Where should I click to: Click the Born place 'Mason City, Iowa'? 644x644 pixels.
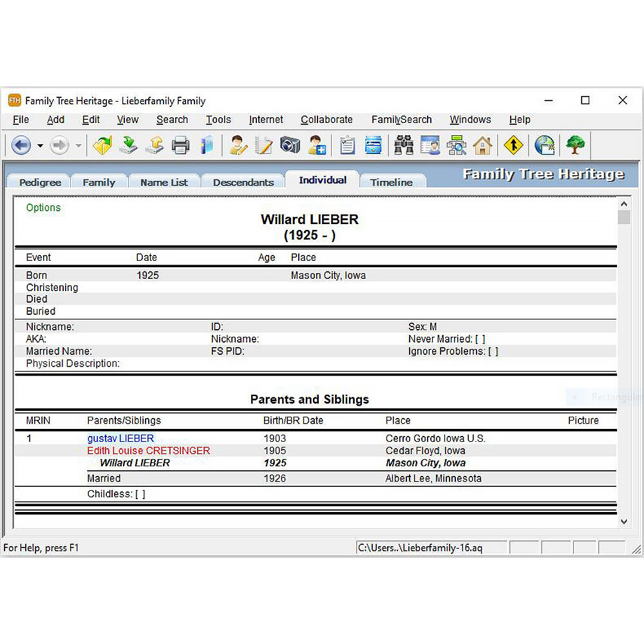click(328, 275)
